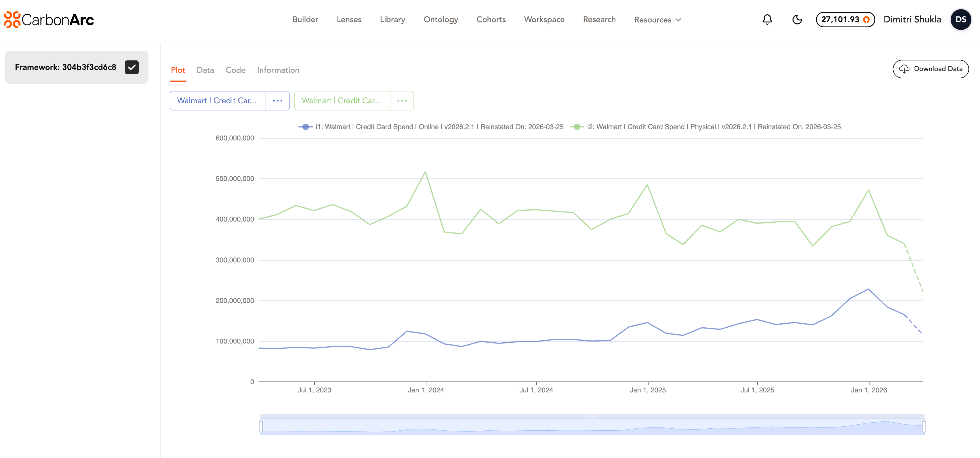This screenshot has width=980, height=458.
Task: Toggle Framework 304b3f3cd6c8 checkbox
Action: [131, 67]
